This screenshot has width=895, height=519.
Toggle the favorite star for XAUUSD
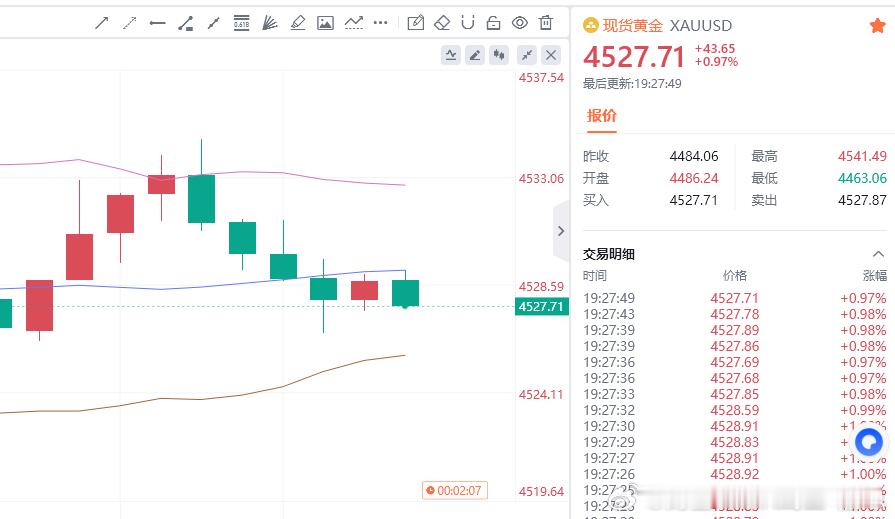pyautogui.click(x=877, y=26)
